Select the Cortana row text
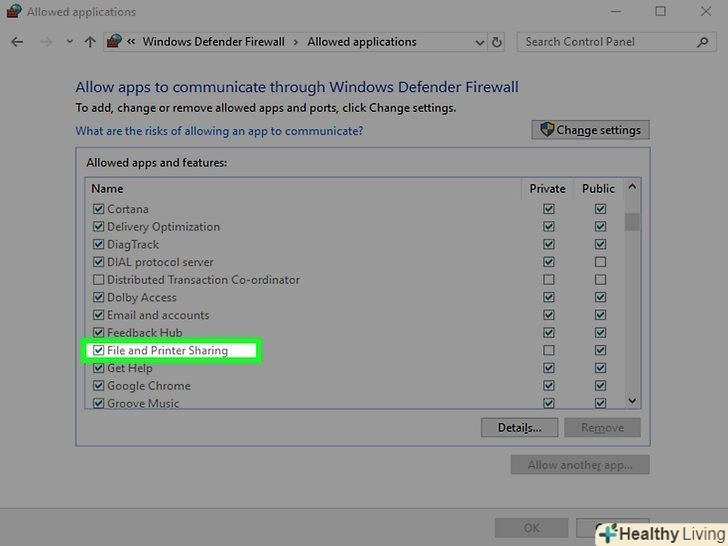The height and width of the screenshot is (546, 728). click(128, 209)
